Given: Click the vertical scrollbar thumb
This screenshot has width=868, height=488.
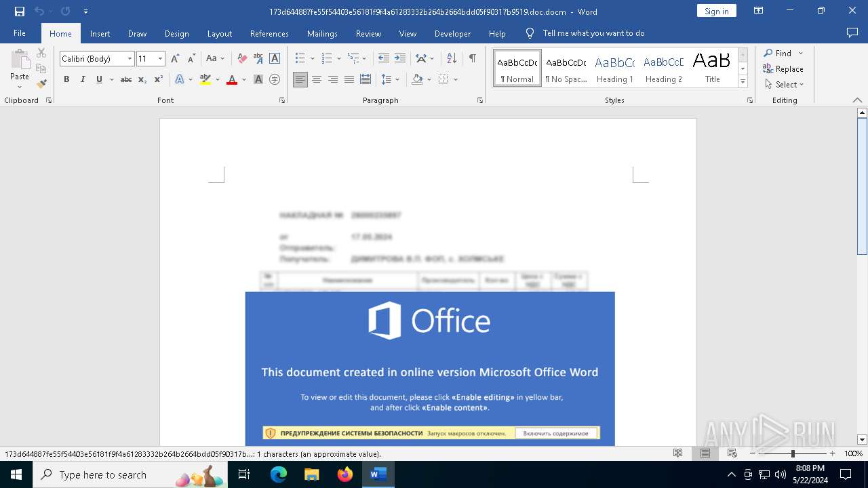Looking at the screenshot, I should click(862, 186).
